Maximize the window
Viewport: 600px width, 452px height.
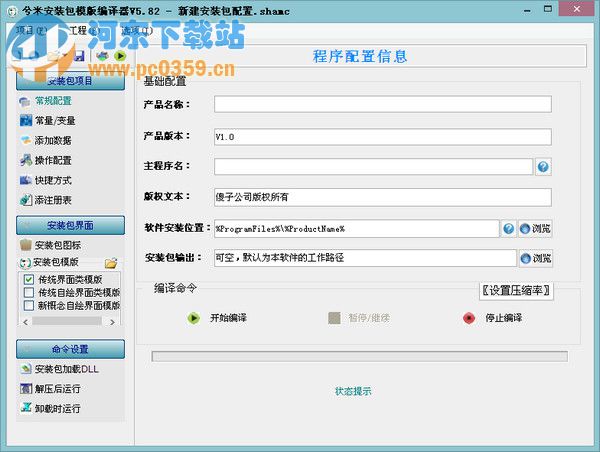click(548, 9)
